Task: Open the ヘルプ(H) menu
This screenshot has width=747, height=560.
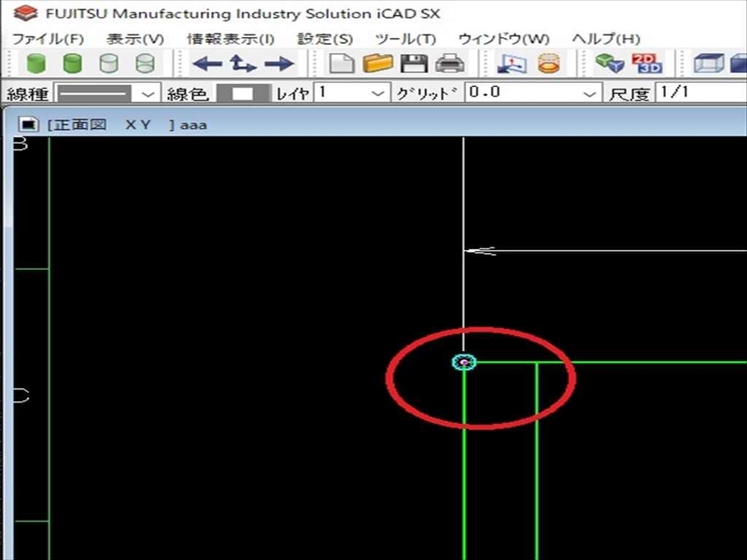Action: 606,39
